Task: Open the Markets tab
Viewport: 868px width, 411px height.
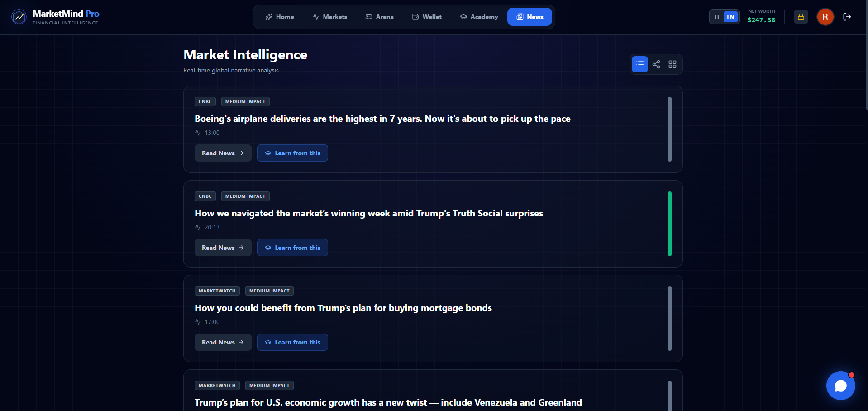Action: coord(330,17)
